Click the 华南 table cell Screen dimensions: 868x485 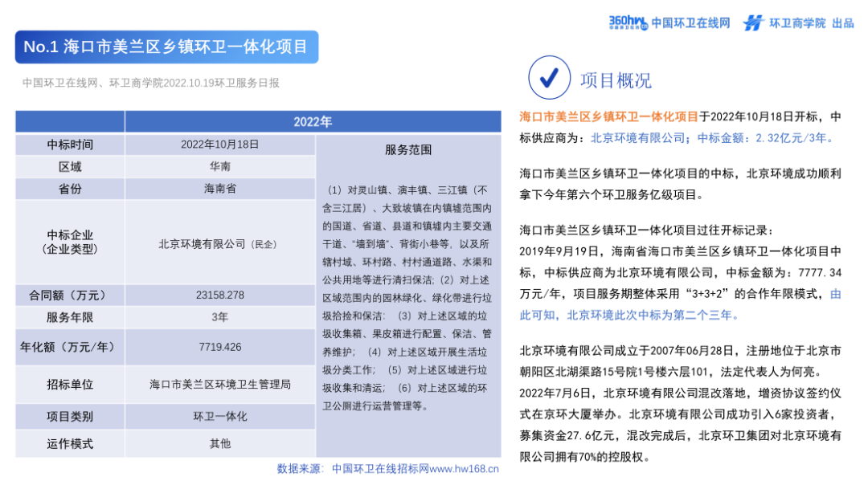pyautogui.click(x=219, y=167)
